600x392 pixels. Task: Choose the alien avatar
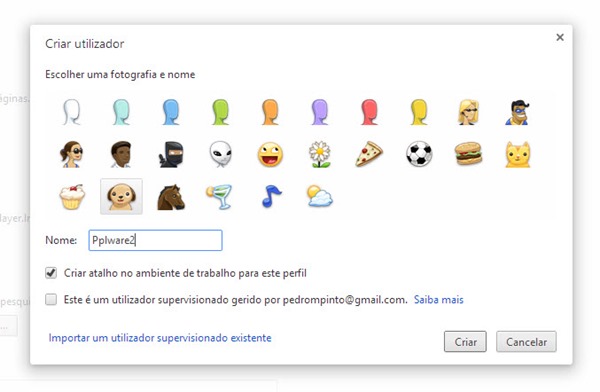tap(220, 154)
